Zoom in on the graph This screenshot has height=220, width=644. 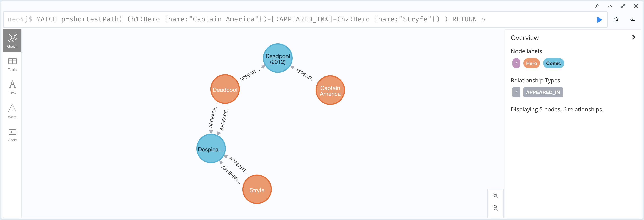495,195
